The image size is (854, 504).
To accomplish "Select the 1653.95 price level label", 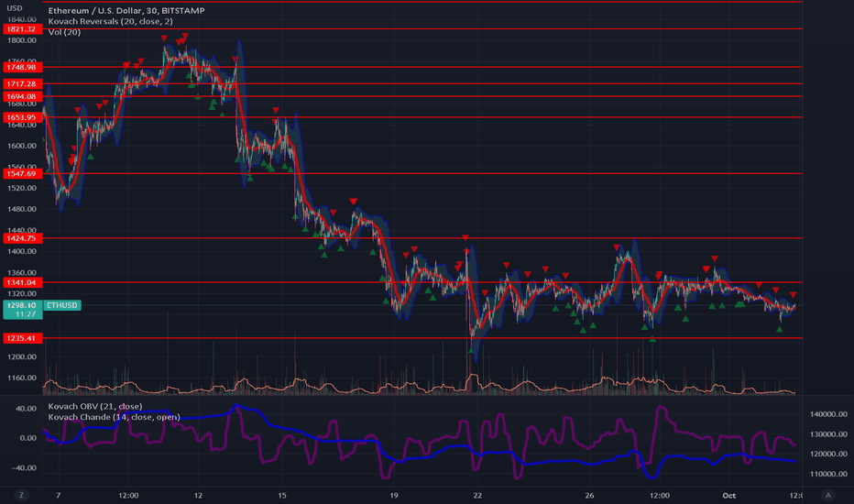I will (x=22, y=117).
